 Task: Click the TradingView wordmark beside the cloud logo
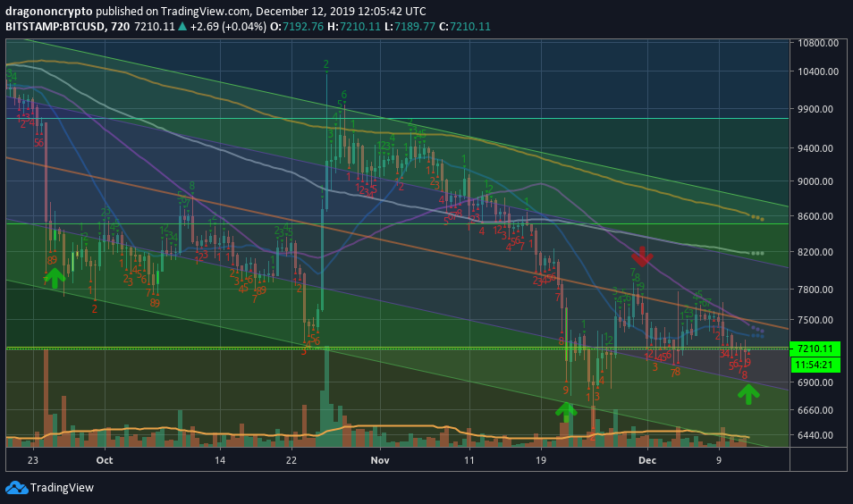point(62,488)
